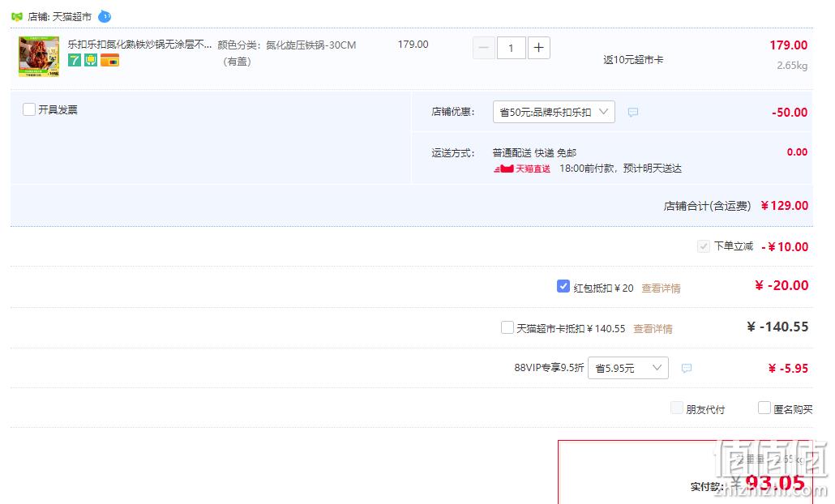The height and width of the screenshot is (504, 835).
Task: Click the 返10元超市卡 promotion text
Action: [633, 60]
